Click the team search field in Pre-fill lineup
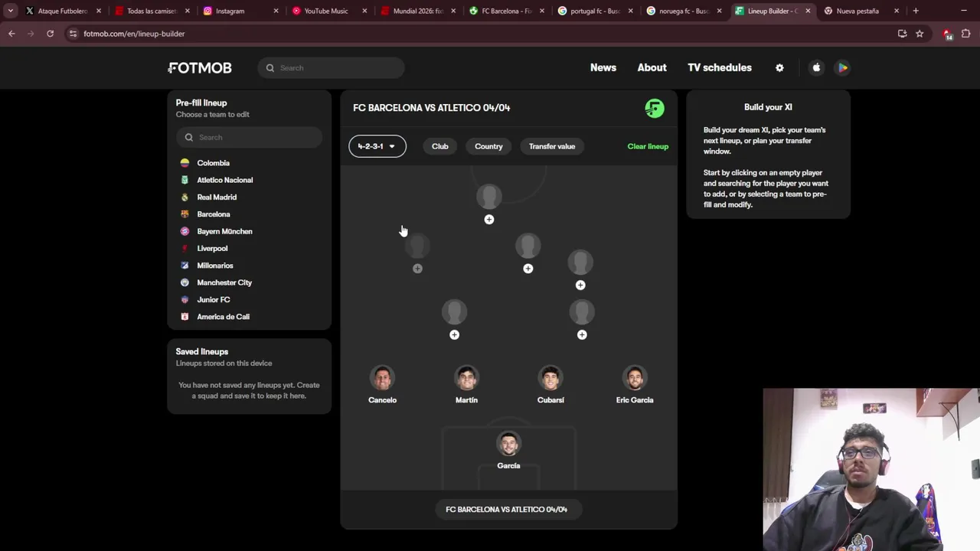Image resolution: width=980 pixels, height=551 pixels. 249,137
